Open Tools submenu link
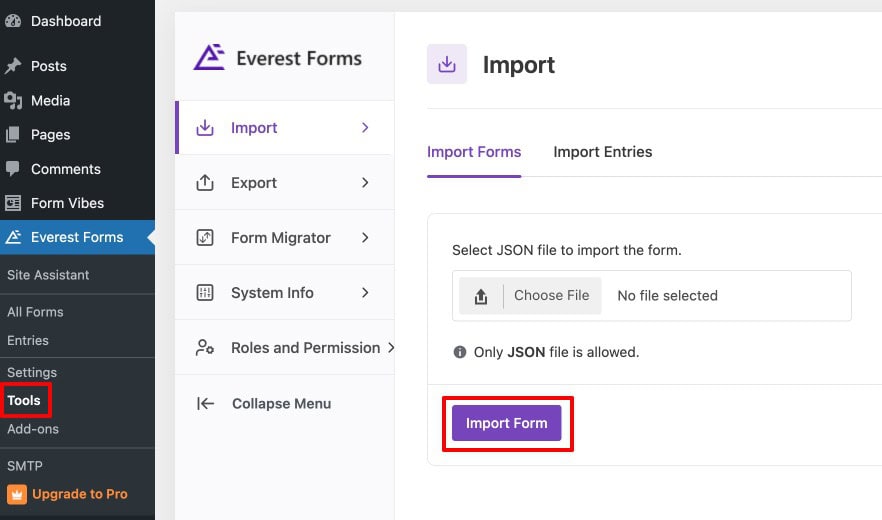The image size is (882, 520). coord(24,401)
